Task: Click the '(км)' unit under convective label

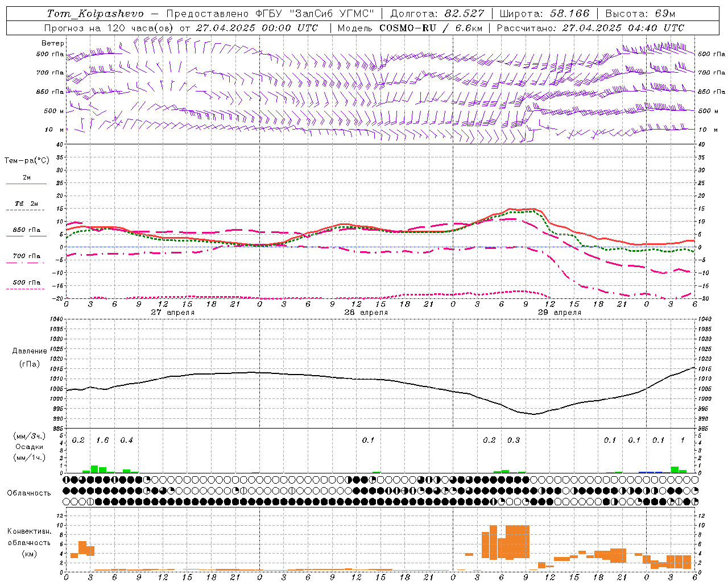Action: [29, 554]
